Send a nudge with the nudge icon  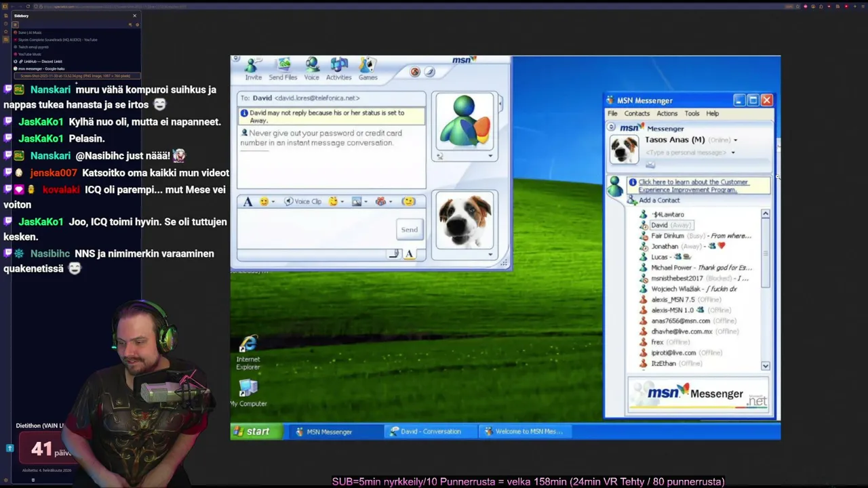[408, 201]
